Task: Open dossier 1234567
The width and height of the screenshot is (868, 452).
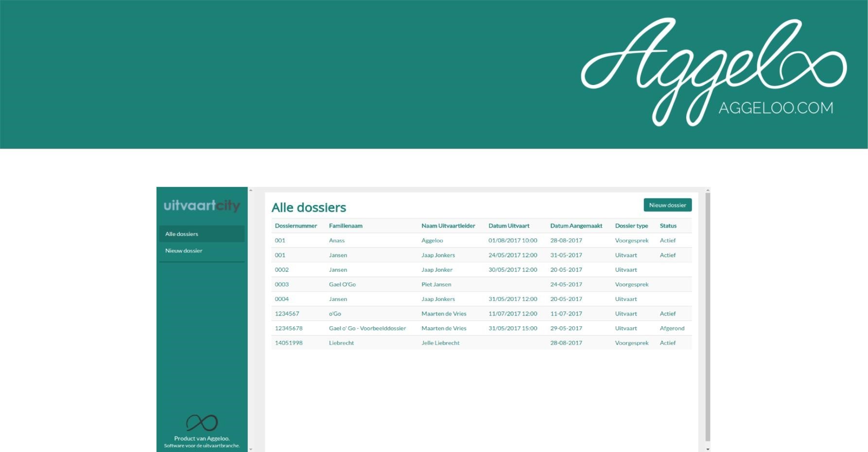Action: (x=287, y=314)
